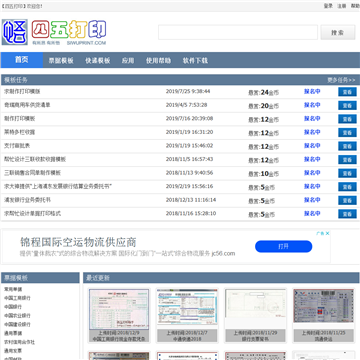Open the 莱特多栏收据 task title
Viewport: 360px width, 360px height.
tap(19, 132)
